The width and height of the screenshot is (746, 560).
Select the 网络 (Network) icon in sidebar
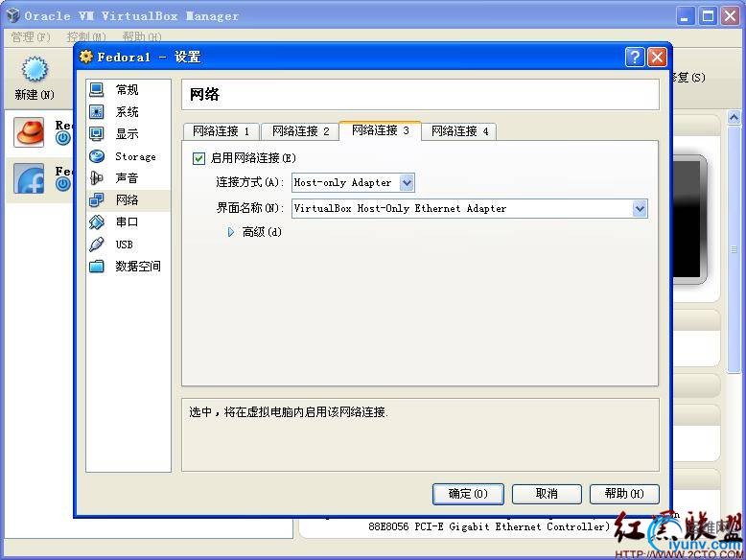tap(97, 199)
